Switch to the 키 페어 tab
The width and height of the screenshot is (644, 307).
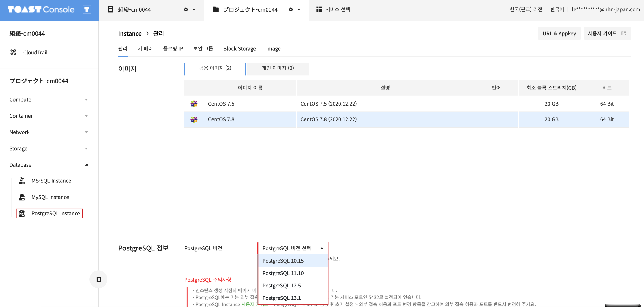coord(145,48)
